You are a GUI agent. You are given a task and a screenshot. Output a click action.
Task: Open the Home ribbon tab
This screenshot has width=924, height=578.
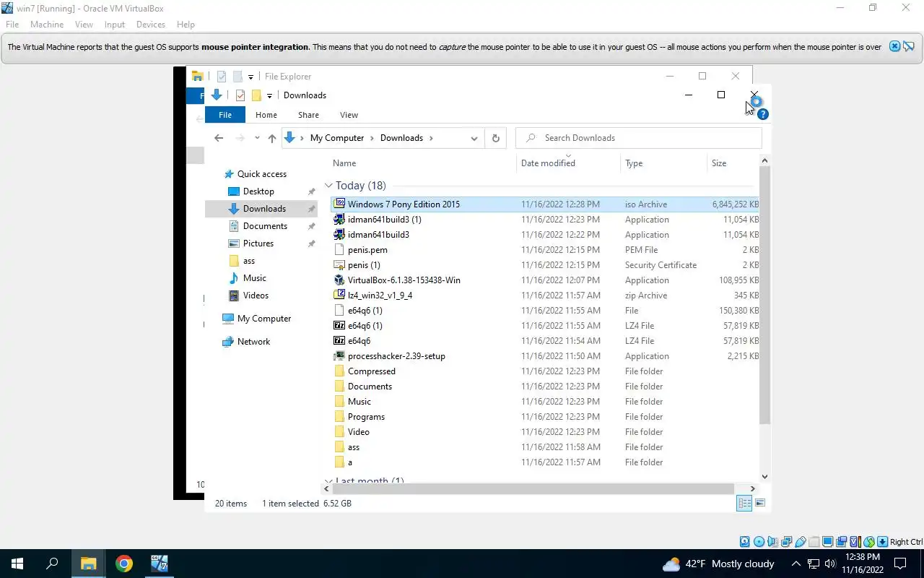coord(266,115)
